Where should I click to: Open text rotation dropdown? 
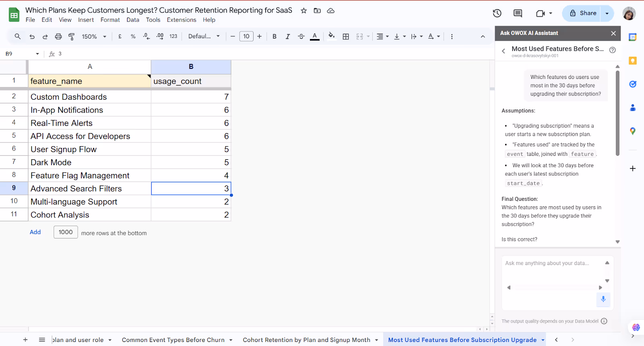434,36
